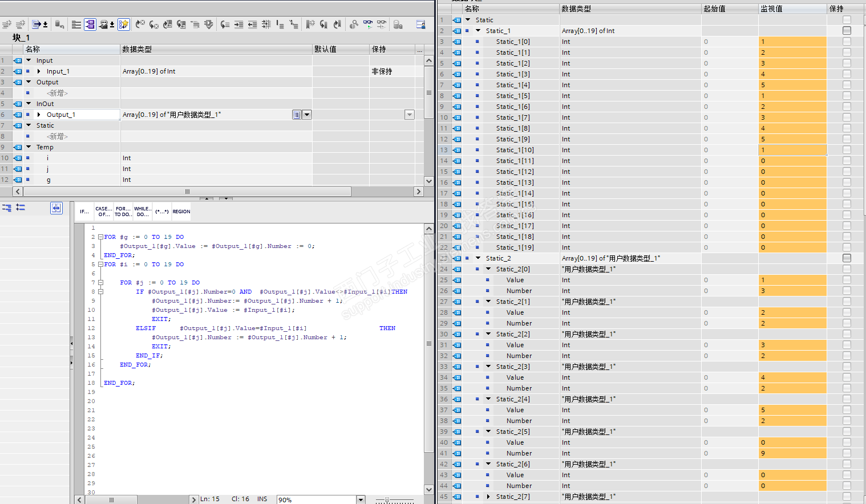
Task: Click the set bookmark flag icon
Action: (x=310, y=24)
